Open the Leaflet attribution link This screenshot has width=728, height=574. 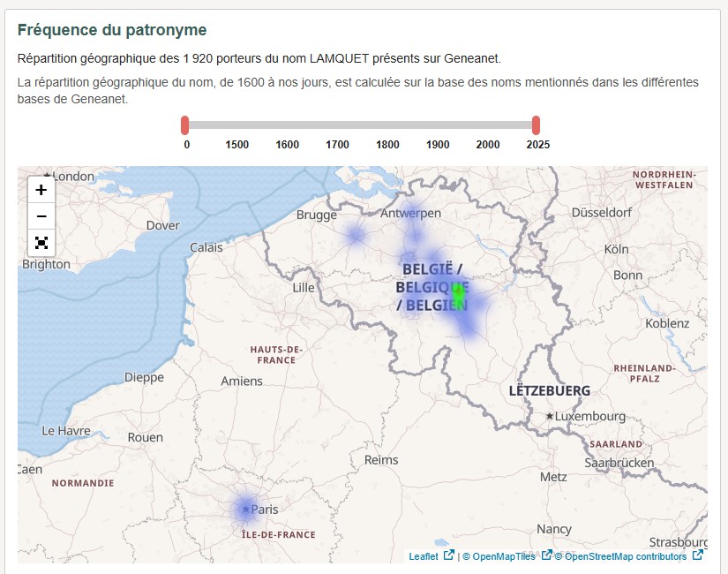tap(424, 556)
